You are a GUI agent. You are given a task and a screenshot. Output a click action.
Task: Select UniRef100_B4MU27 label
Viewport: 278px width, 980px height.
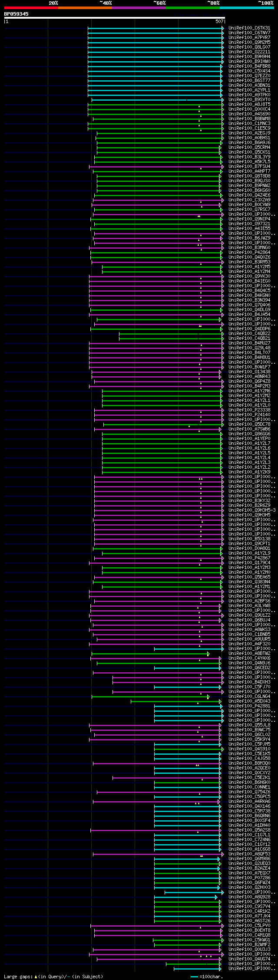point(249,343)
